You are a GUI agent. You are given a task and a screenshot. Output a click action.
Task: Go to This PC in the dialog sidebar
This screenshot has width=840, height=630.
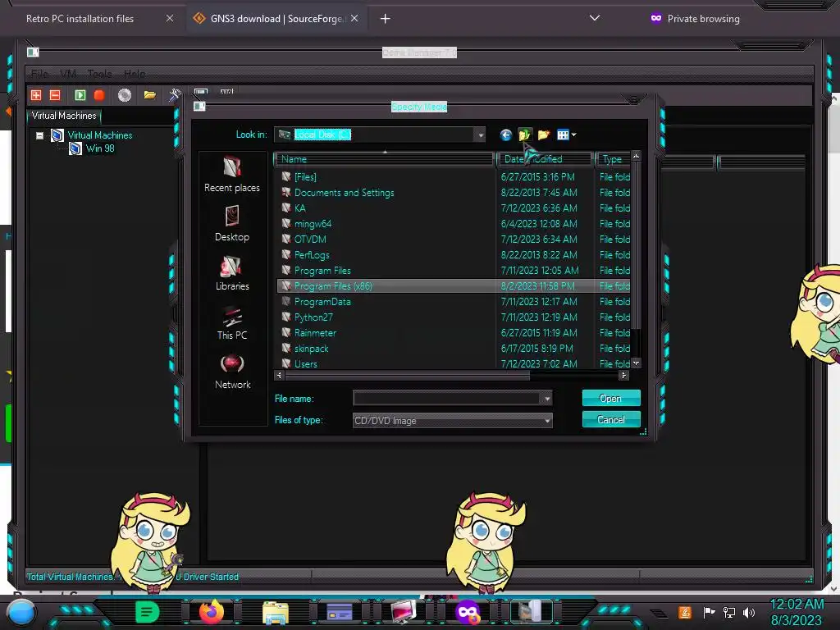pos(232,322)
